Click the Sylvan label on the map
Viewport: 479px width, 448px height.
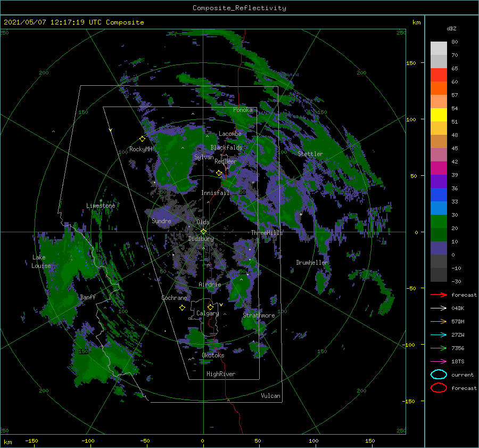[204, 157]
